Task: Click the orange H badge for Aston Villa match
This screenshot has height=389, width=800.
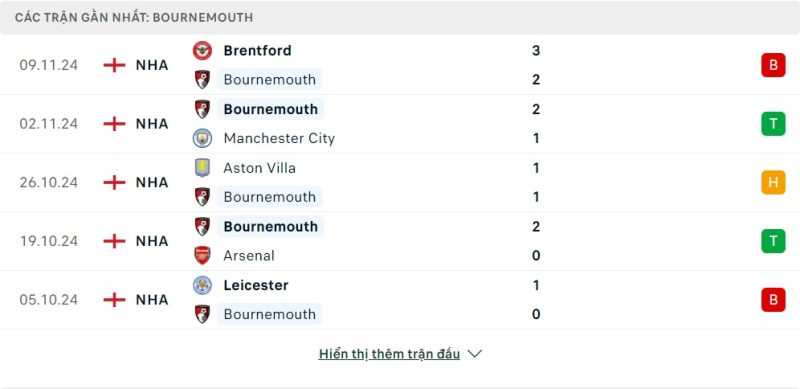Action: tap(773, 182)
